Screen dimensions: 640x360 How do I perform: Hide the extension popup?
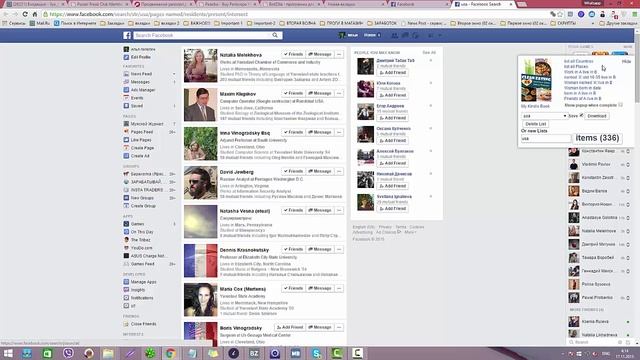tap(626, 61)
